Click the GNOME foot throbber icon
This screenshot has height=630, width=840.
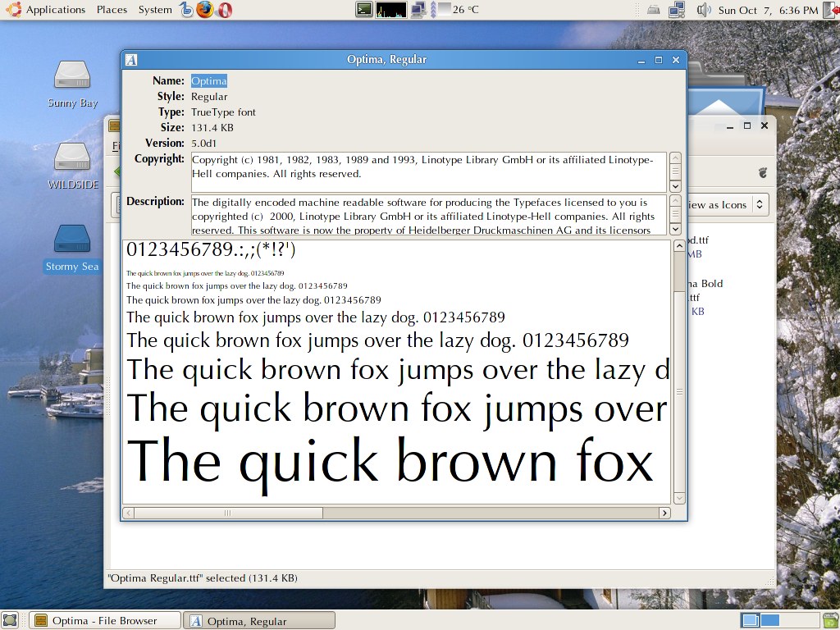[x=763, y=172]
